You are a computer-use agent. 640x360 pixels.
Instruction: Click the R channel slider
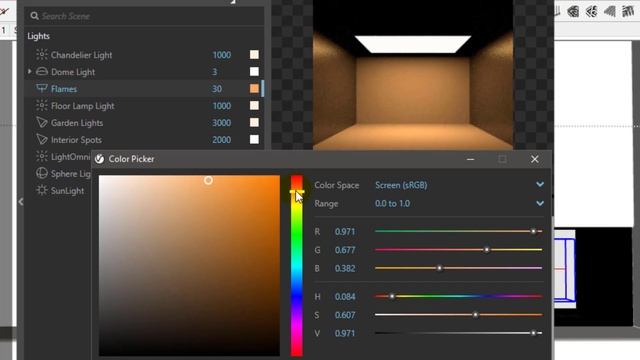click(x=458, y=231)
